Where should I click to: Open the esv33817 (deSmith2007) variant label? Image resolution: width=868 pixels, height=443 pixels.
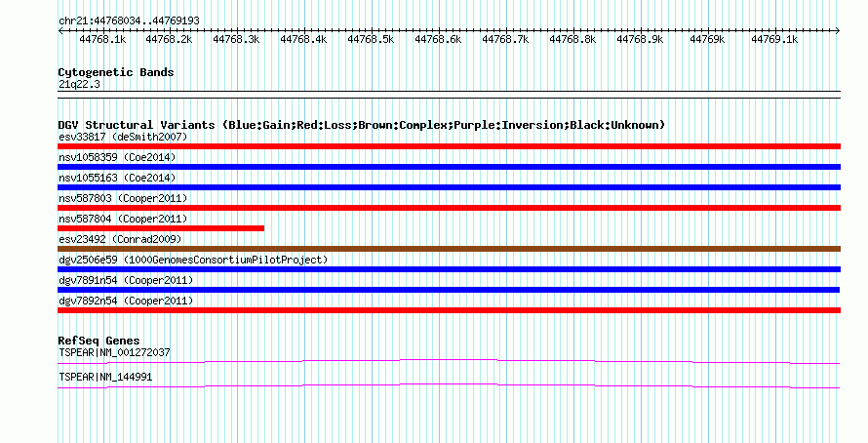pyautogui.click(x=123, y=137)
